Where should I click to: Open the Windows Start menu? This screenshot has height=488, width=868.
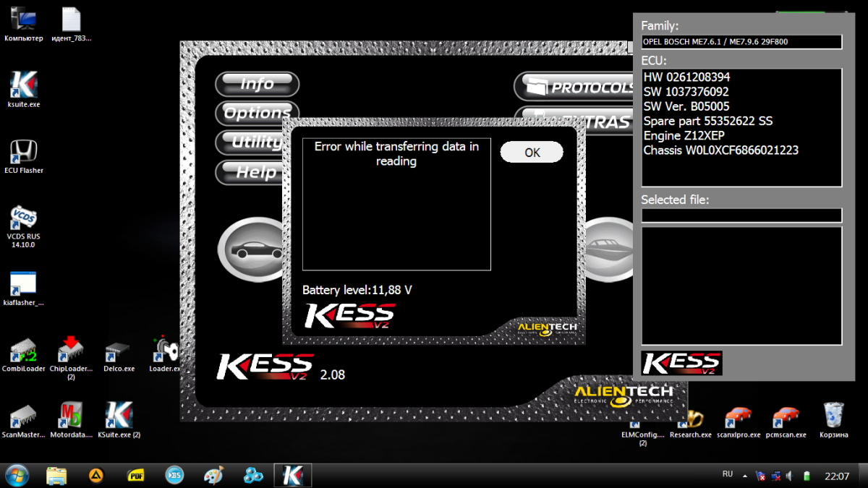pyautogui.click(x=17, y=475)
